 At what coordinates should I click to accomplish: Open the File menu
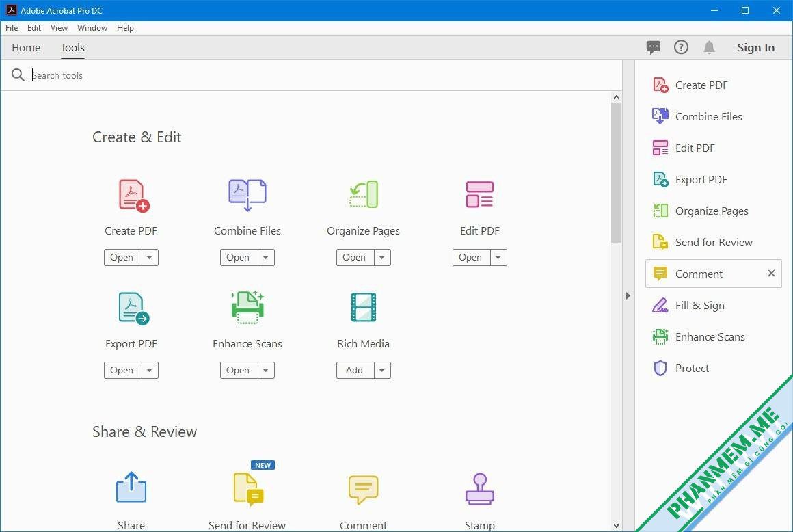click(12, 28)
